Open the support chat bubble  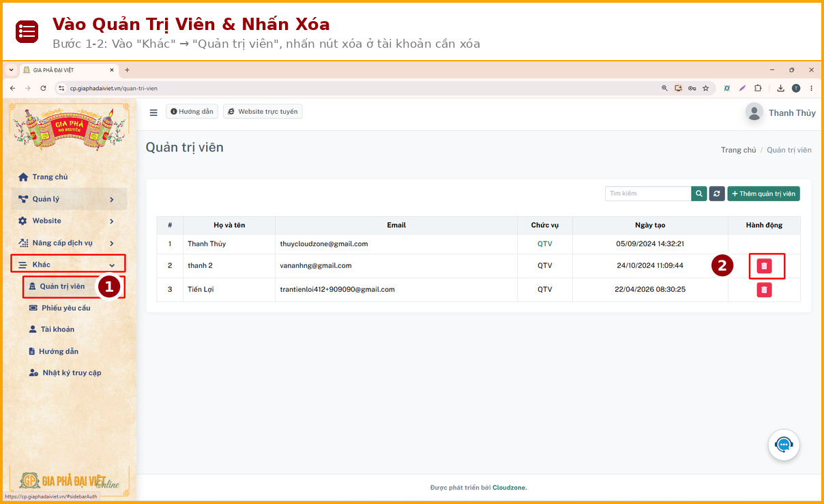coord(784,445)
